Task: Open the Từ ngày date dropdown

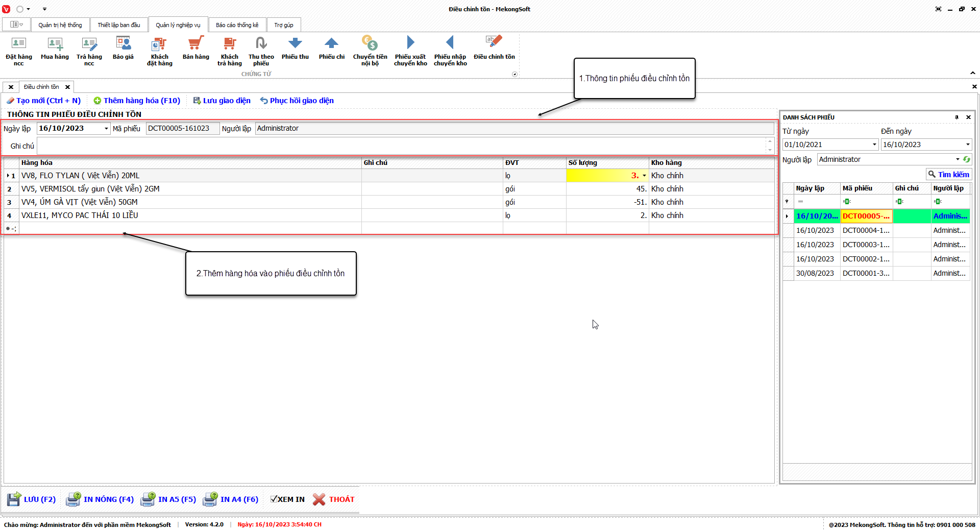Action: pos(874,144)
